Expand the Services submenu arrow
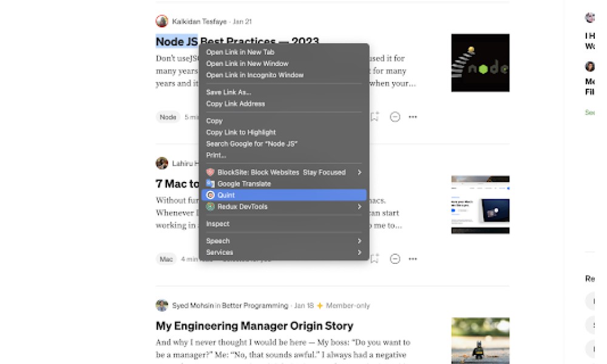 pyautogui.click(x=359, y=252)
